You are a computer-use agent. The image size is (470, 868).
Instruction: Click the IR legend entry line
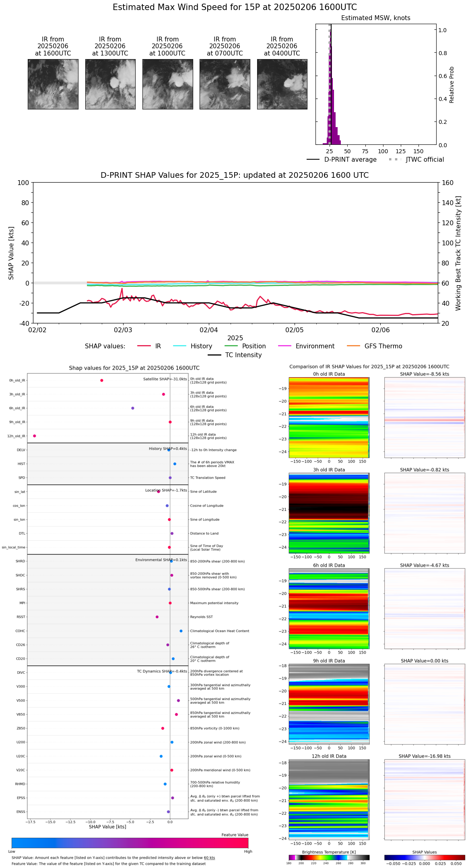pyautogui.click(x=144, y=346)
